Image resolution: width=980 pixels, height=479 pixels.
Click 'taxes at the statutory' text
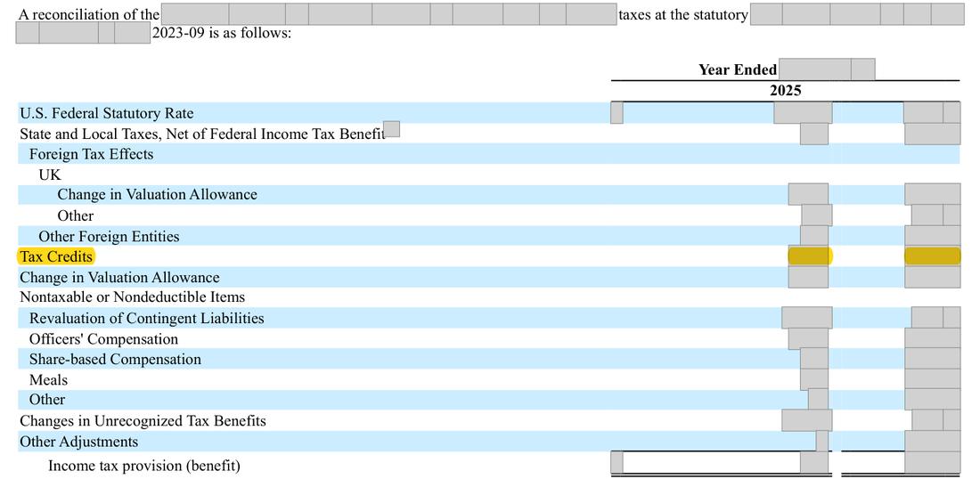[683, 14]
